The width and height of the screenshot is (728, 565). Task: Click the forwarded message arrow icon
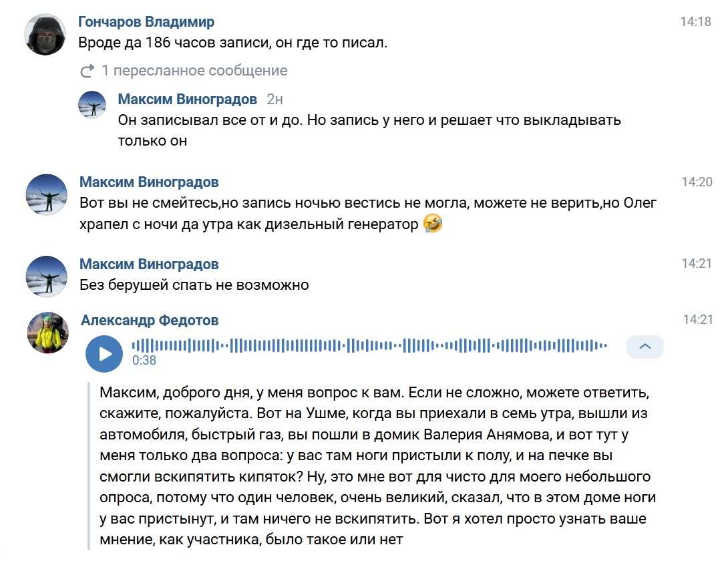point(87,71)
